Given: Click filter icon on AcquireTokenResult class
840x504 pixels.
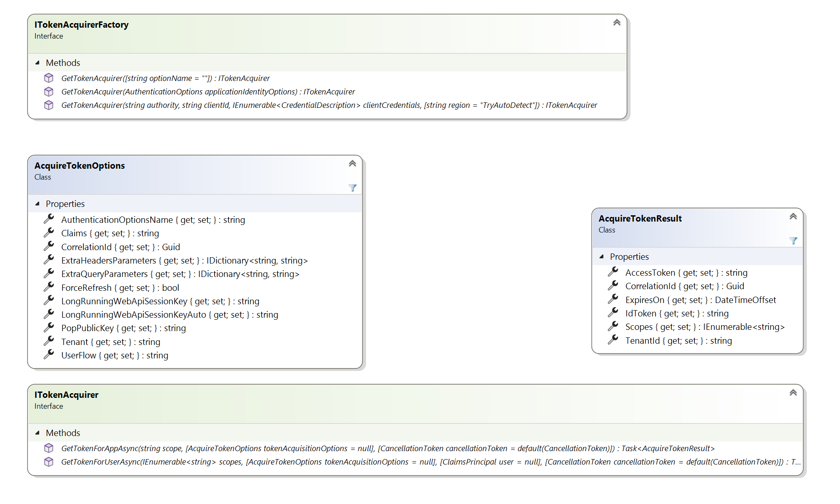Looking at the screenshot, I should 793,241.
